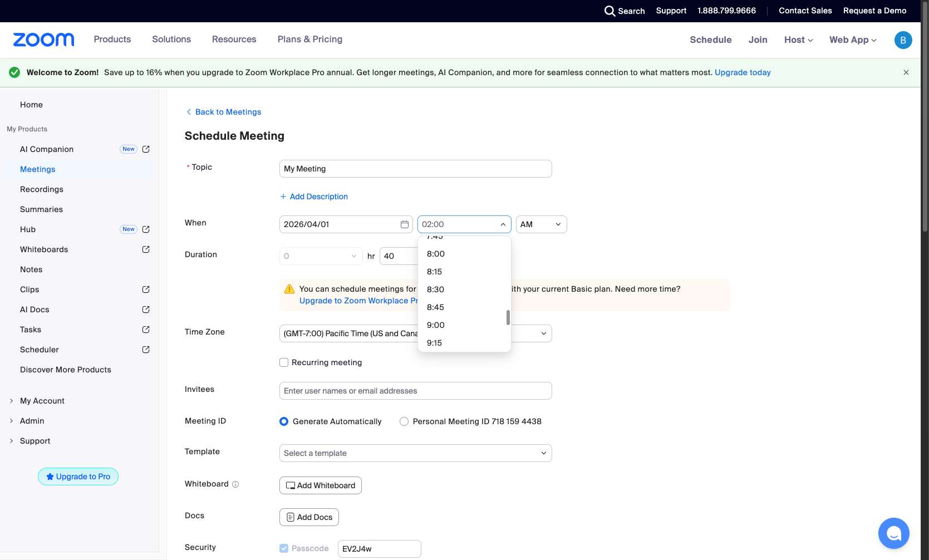Click the Request a Demo link
This screenshot has width=929, height=560.
click(875, 11)
